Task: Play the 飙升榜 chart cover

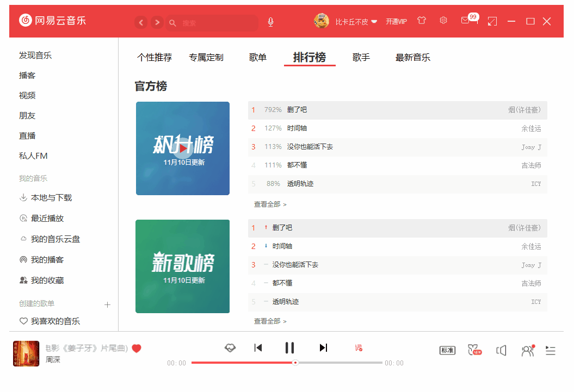Action: [183, 148]
